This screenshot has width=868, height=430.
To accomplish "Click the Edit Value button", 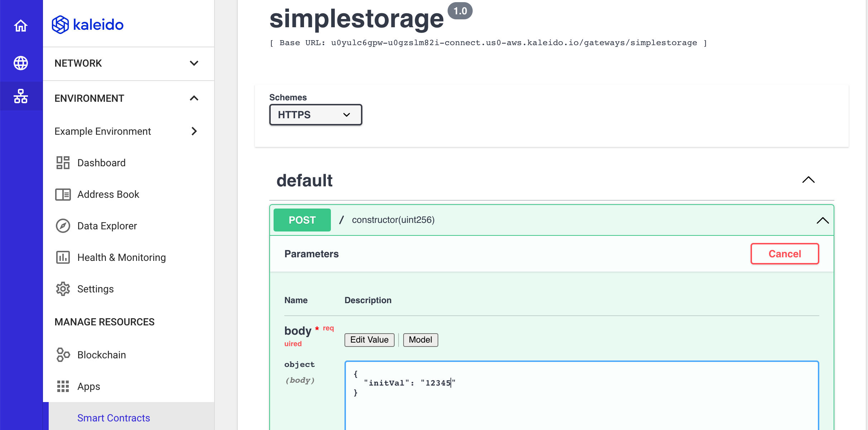I will 370,340.
